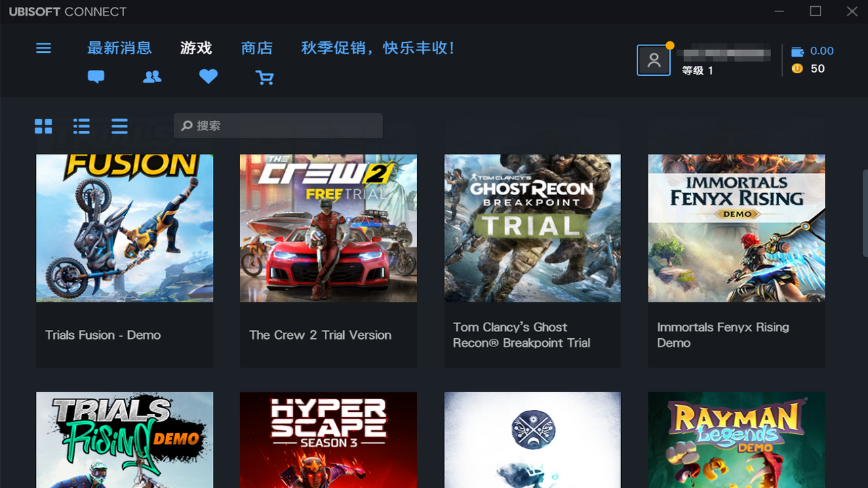Switch library to list view

click(81, 126)
